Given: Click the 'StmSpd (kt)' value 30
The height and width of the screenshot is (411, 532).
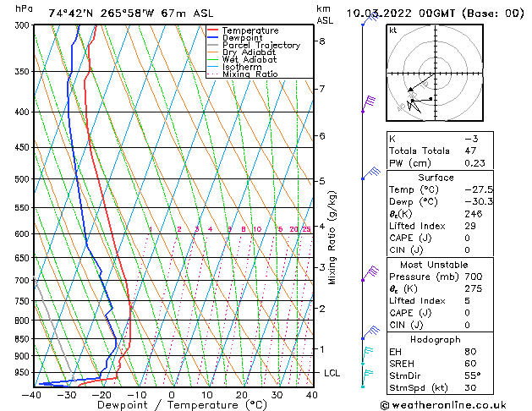Looking at the screenshot, I should click(470, 387).
